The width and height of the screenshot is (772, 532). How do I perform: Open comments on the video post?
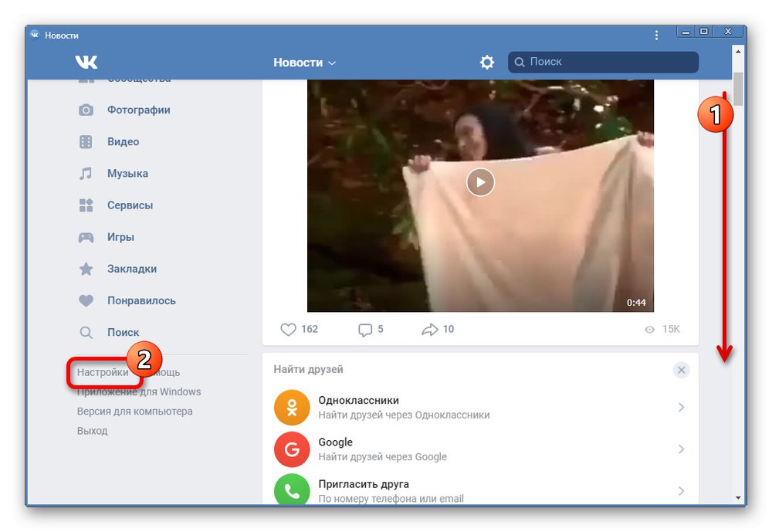(x=365, y=330)
